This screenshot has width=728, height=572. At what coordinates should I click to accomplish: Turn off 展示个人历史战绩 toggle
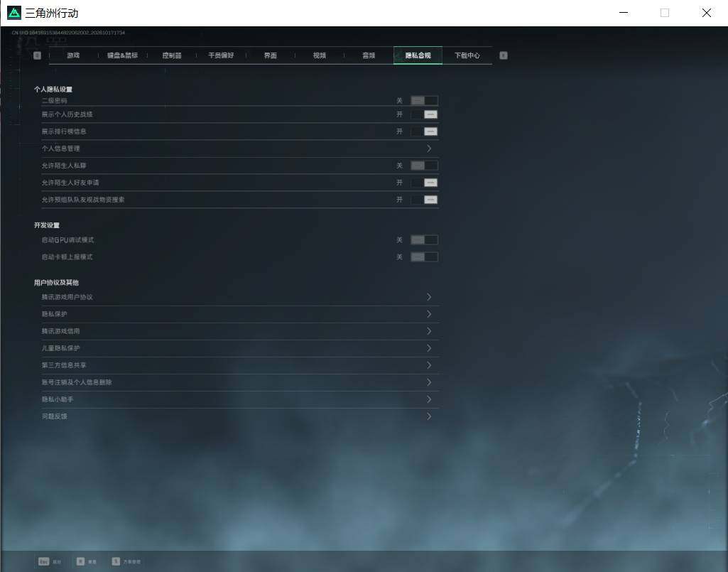tap(424, 114)
